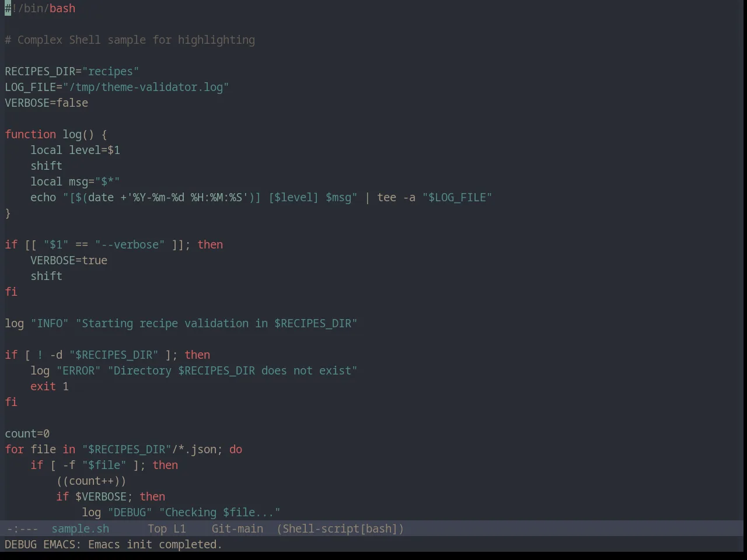The image size is (747, 560).
Task: Click the 'function' keyword
Action: click(30, 134)
